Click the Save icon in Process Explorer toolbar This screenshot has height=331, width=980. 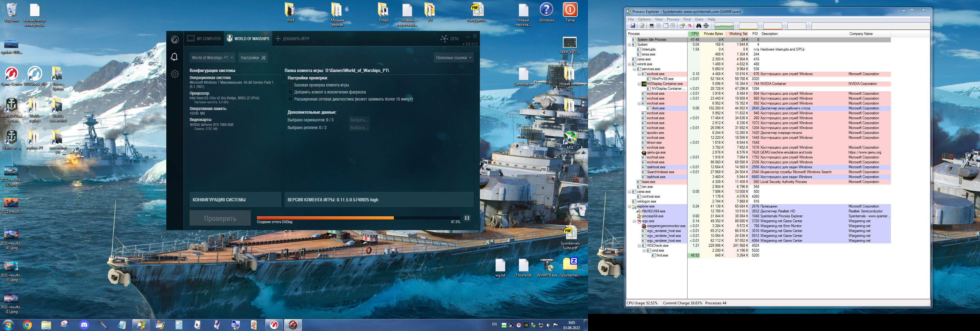click(633, 26)
